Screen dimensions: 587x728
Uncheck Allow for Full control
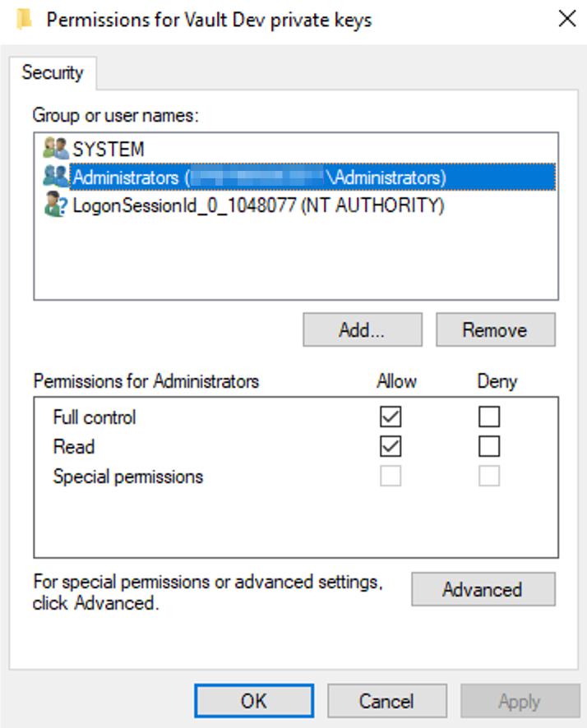(391, 417)
